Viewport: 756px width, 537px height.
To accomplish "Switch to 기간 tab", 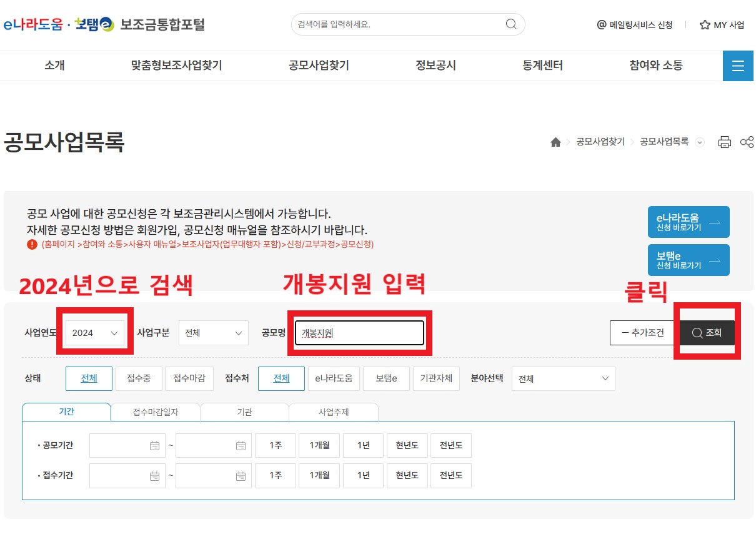I will [66, 412].
